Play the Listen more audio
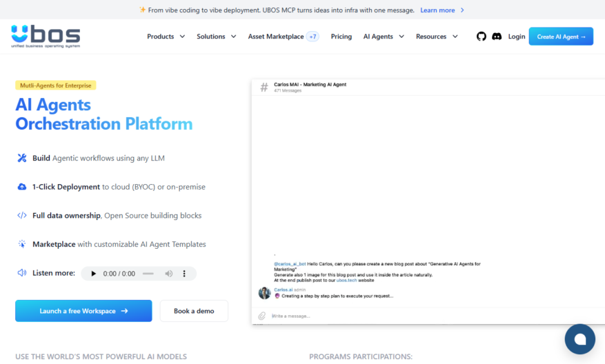 pyautogui.click(x=93, y=274)
